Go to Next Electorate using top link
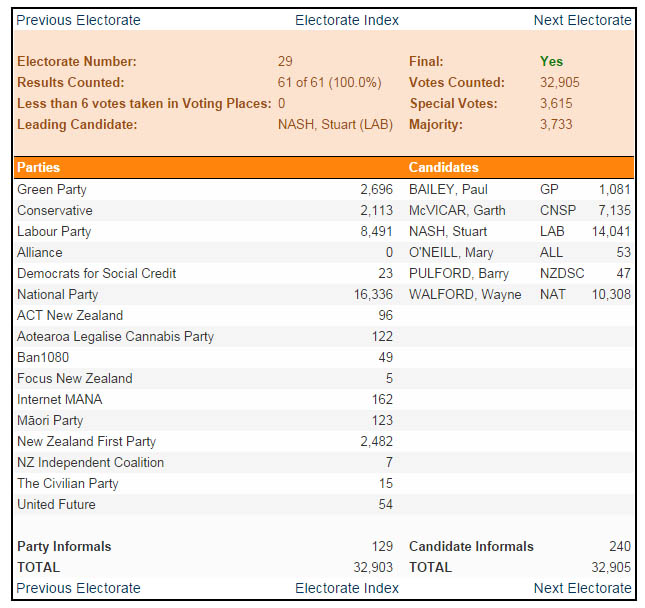 pyautogui.click(x=582, y=20)
